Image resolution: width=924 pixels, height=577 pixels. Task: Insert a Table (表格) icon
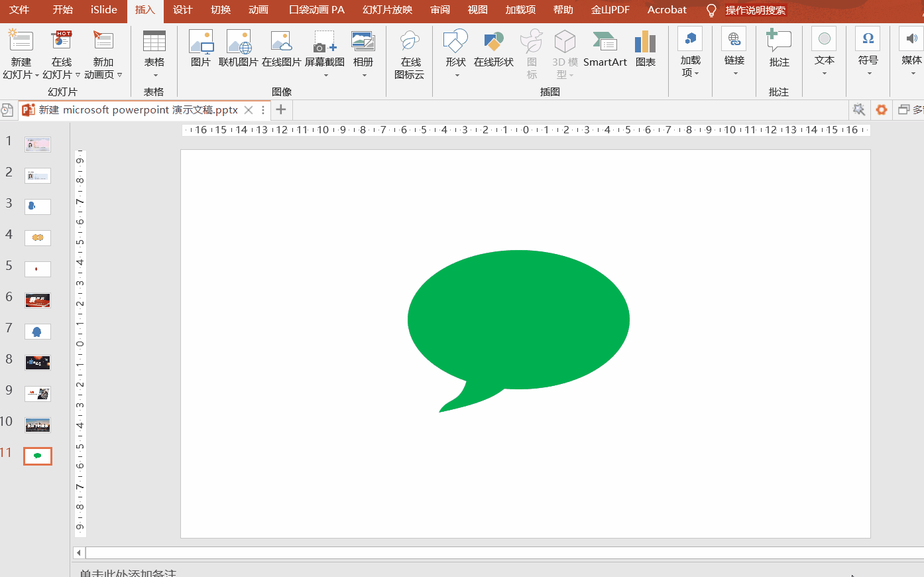click(154, 42)
